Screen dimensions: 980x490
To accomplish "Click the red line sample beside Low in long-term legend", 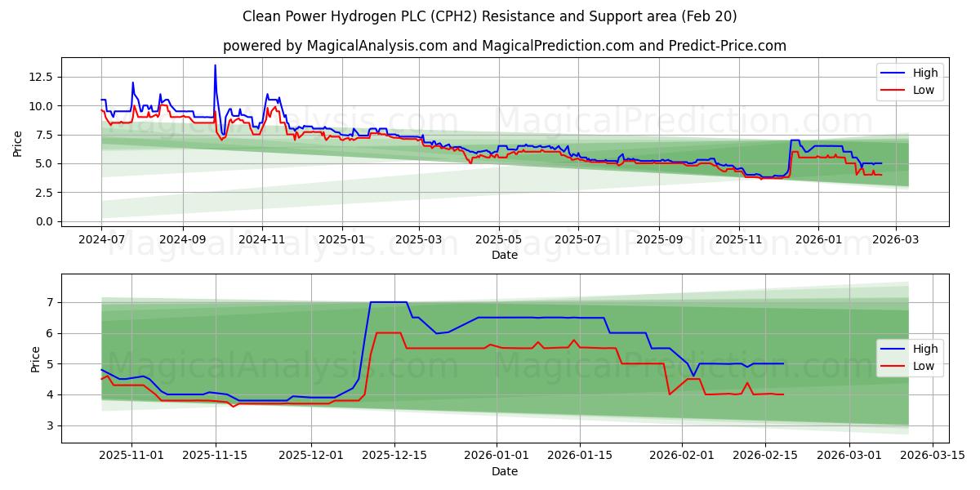I will coord(894,91).
